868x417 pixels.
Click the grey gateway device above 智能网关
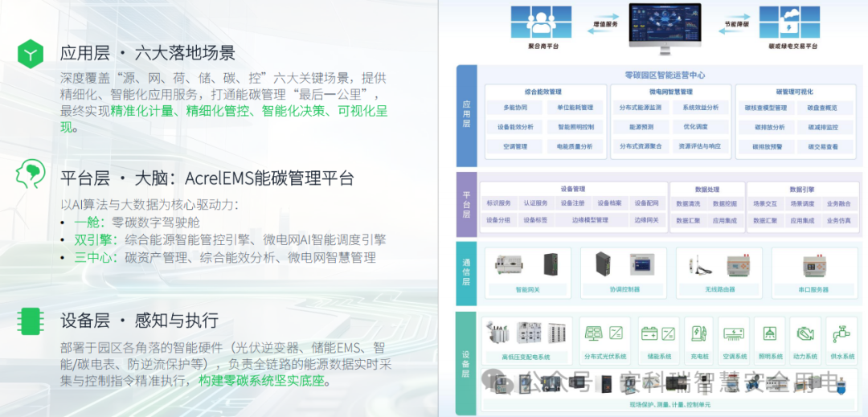point(510,266)
